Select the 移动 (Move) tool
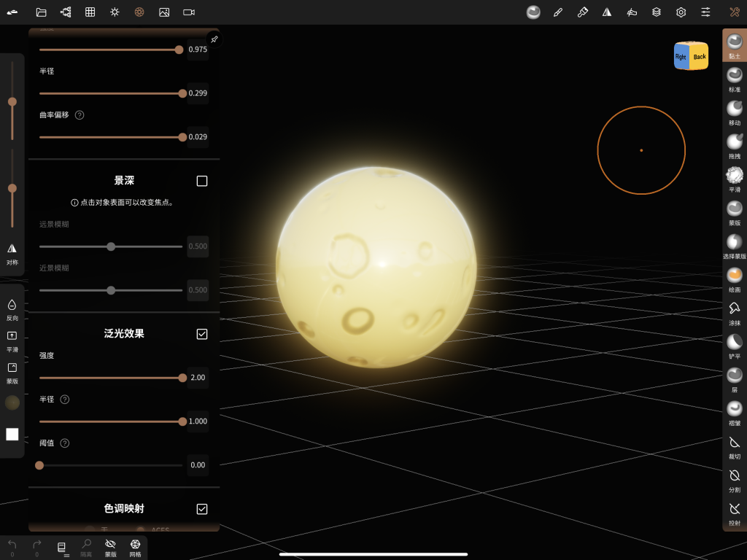 coord(734,112)
